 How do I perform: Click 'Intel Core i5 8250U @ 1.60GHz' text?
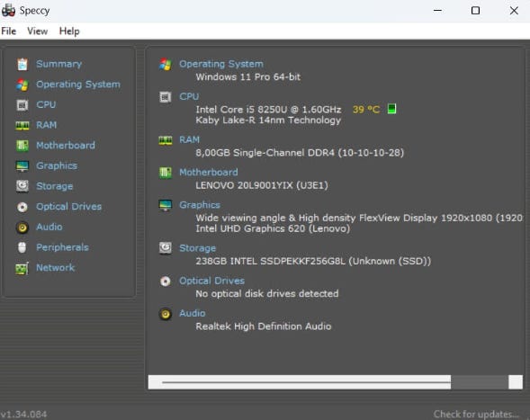click(x=268, y=110)
